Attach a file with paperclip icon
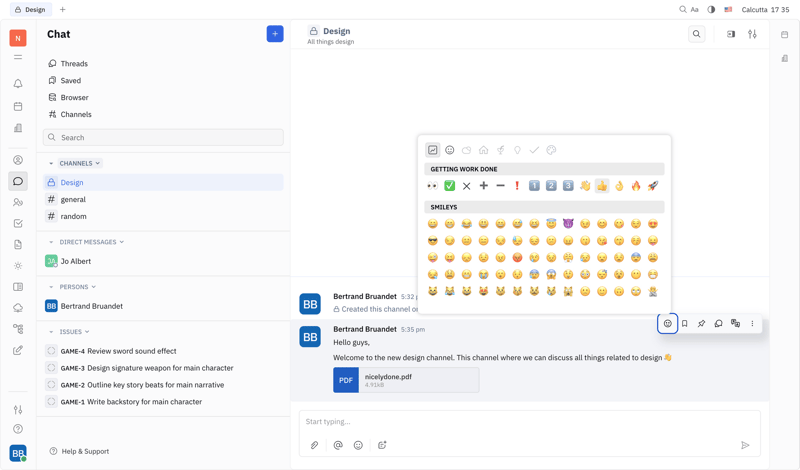Screen dimensions: 800x470 coord(314,445)
